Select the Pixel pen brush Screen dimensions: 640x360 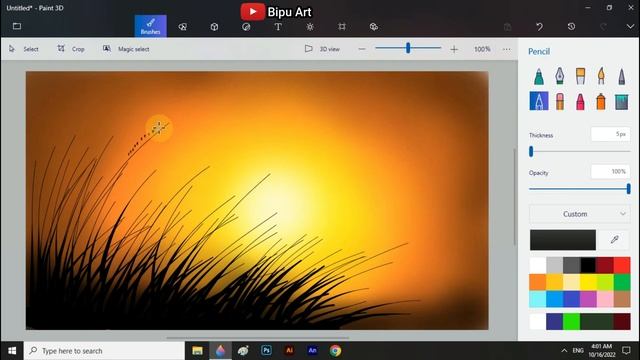click(x=622, y=76)
